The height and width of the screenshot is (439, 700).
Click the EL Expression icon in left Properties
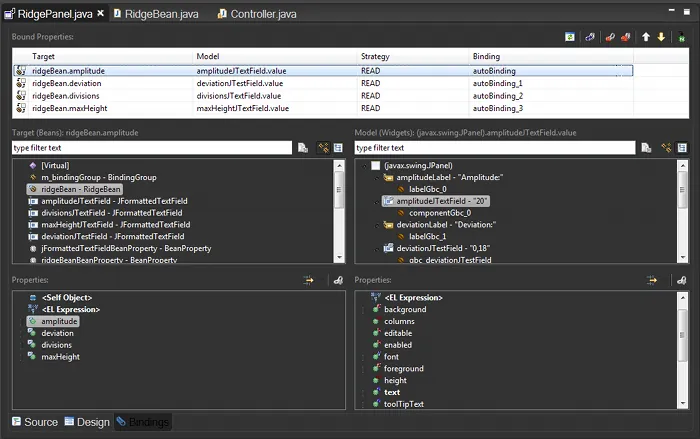pos(33,309)
